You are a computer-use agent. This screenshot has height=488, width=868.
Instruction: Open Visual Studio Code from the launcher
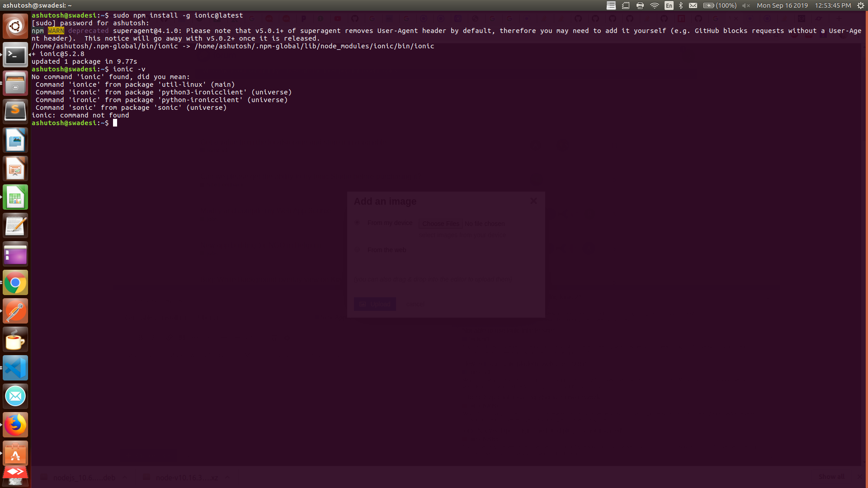[x=15, y=368]
